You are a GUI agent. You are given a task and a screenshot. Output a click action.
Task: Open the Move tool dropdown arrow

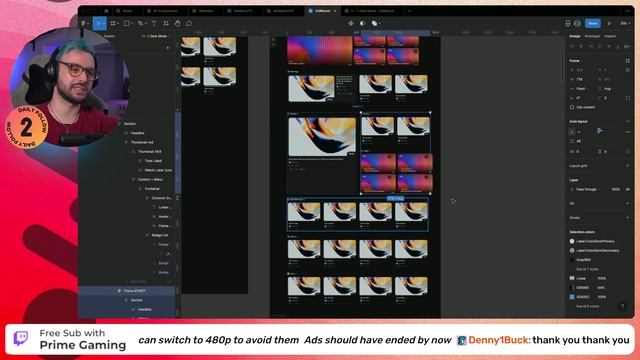click(104, 24)
